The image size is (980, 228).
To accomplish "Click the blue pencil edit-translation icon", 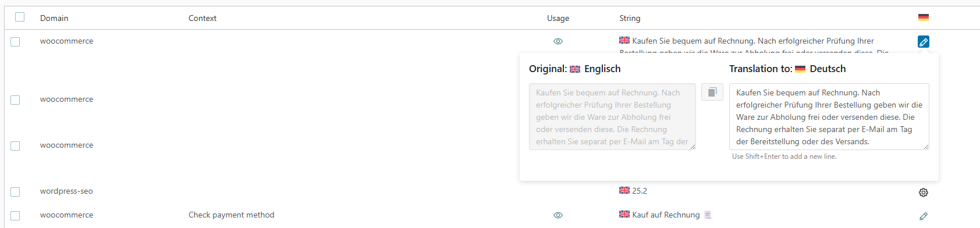I will point(923,41).
